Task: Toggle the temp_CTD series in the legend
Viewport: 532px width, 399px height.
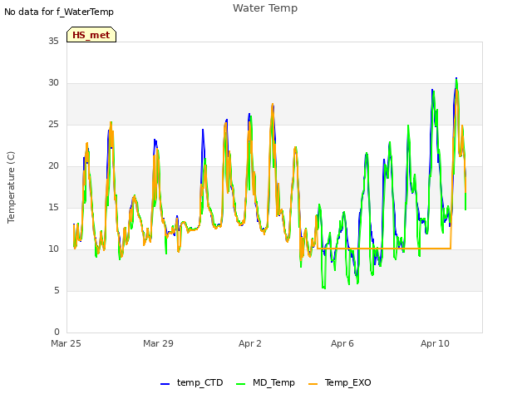Action: click(x=192, y=382)
